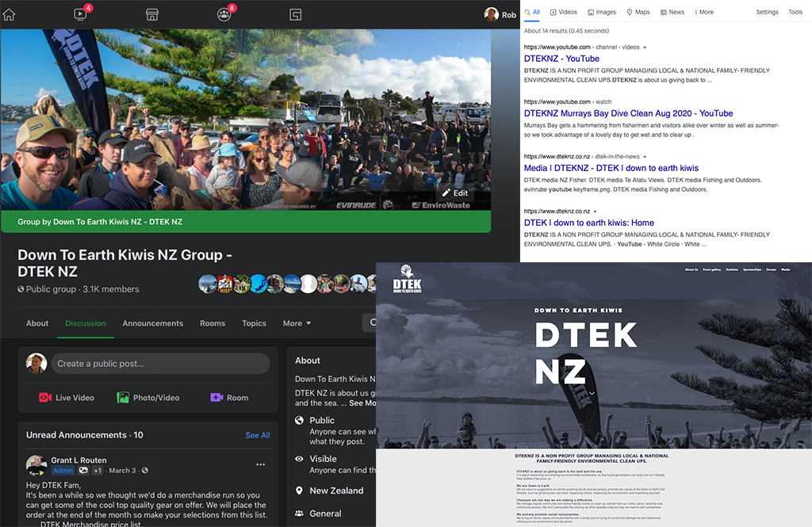This screenshot has height=527, width=812.
Task: Open Event gallery on DTEK website
Action: click(x=711, y=269)
